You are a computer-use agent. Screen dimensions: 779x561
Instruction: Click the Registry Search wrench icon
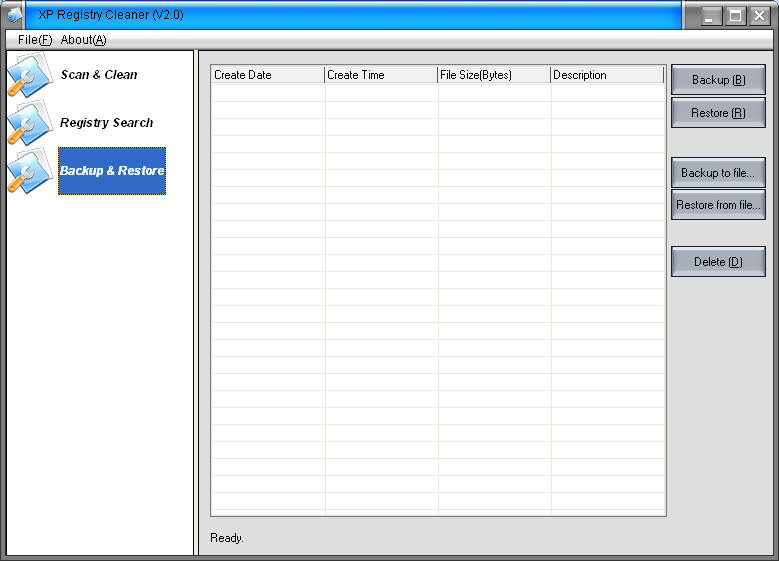(x=30, y=123)
